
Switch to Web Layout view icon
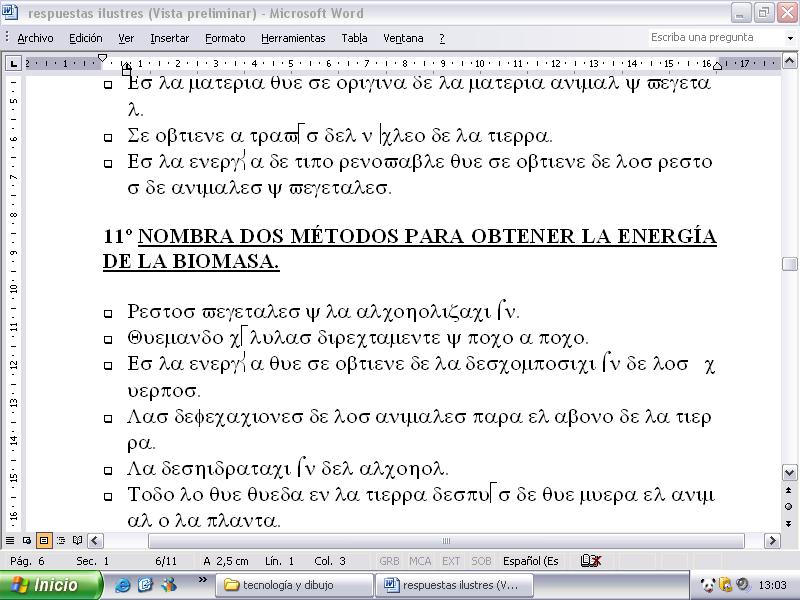pos(27,540)
